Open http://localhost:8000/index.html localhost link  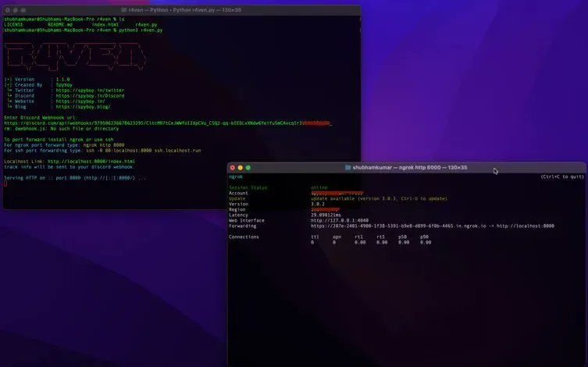(91, 162)
